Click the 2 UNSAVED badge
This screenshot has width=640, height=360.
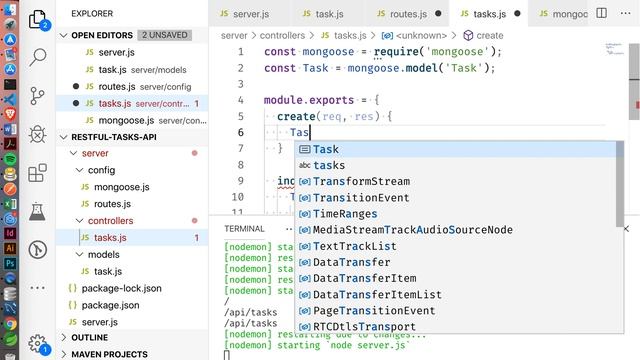(164, 35)
